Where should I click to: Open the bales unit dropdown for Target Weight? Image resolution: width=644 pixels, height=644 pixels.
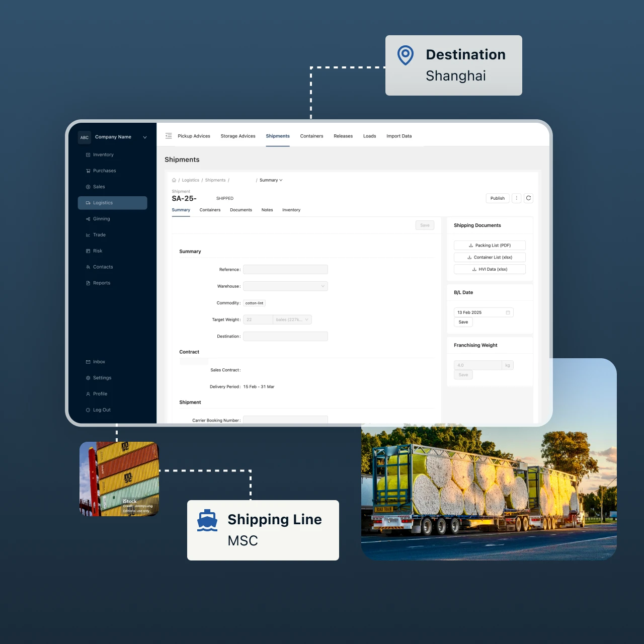[292, 319]
